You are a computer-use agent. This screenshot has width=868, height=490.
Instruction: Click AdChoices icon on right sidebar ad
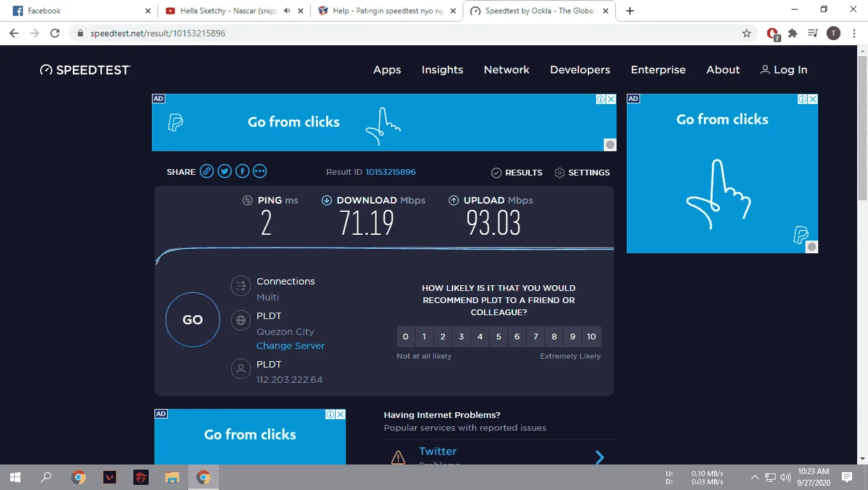803,99
